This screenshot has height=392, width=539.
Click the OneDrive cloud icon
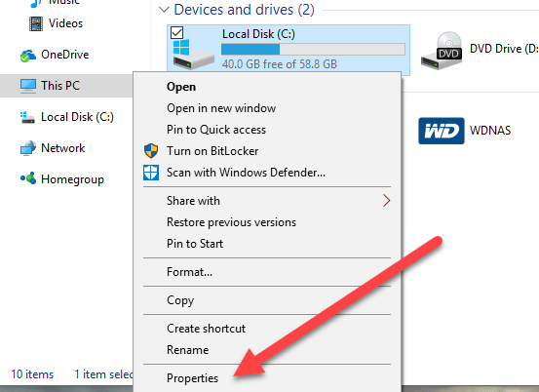[x=28, y=56]
